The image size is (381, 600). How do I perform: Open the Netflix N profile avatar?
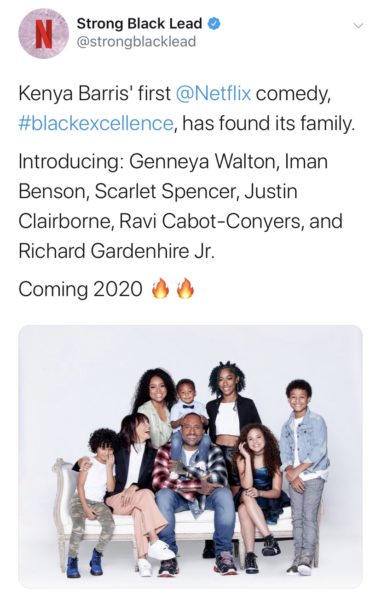click(44, 33)
